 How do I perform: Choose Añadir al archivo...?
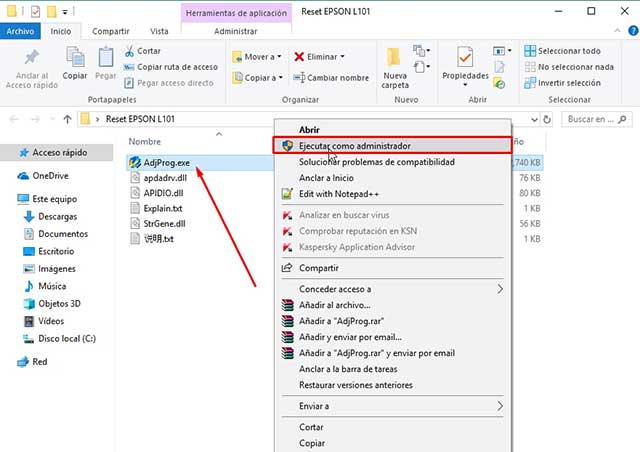tap(392, 305)
